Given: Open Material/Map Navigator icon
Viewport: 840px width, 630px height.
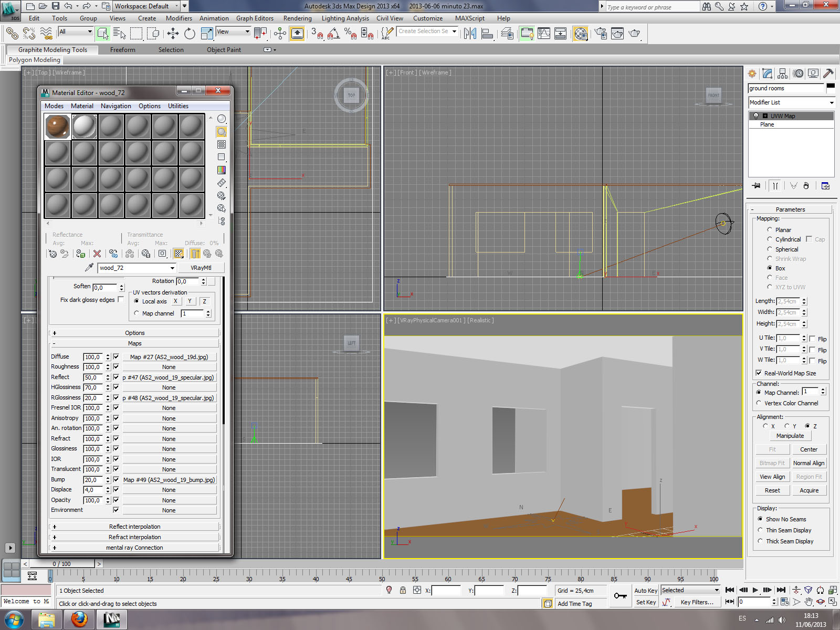Looking at the screenshot, I should pos(222,221).
